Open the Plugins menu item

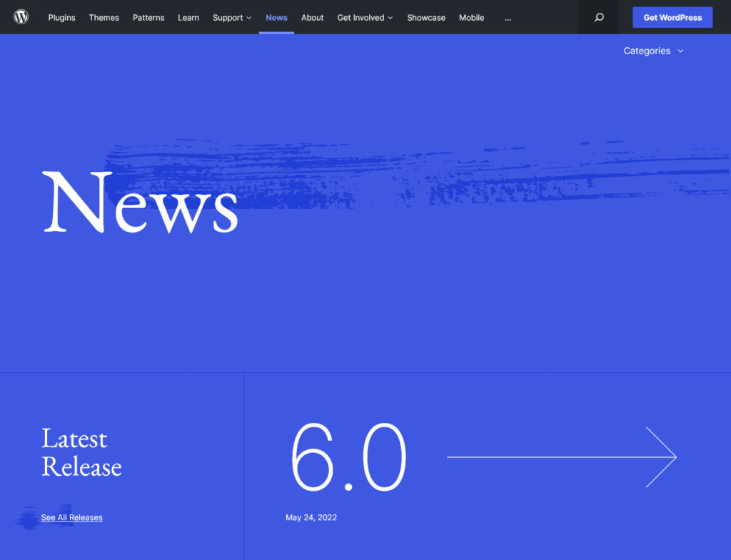point(61,17)
